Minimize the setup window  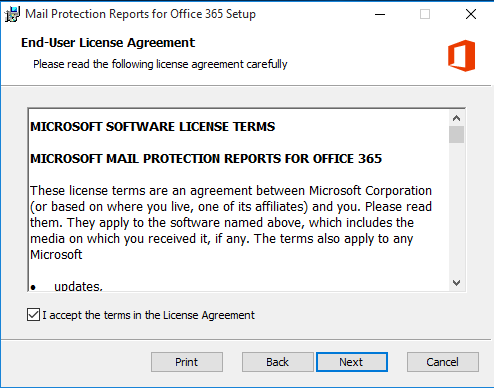(x=380, y=14)
